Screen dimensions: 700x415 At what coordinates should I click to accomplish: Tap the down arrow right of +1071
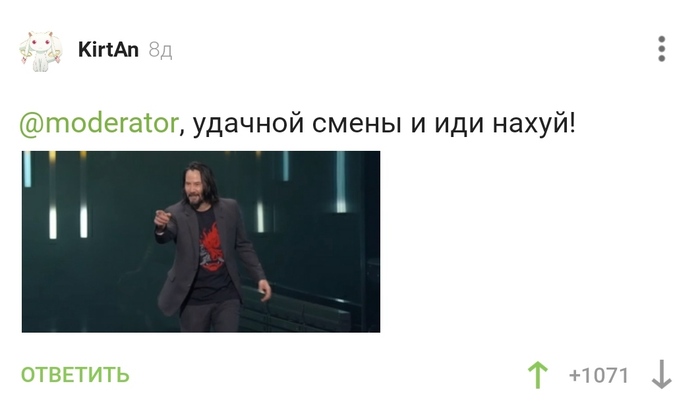(661, 374)
